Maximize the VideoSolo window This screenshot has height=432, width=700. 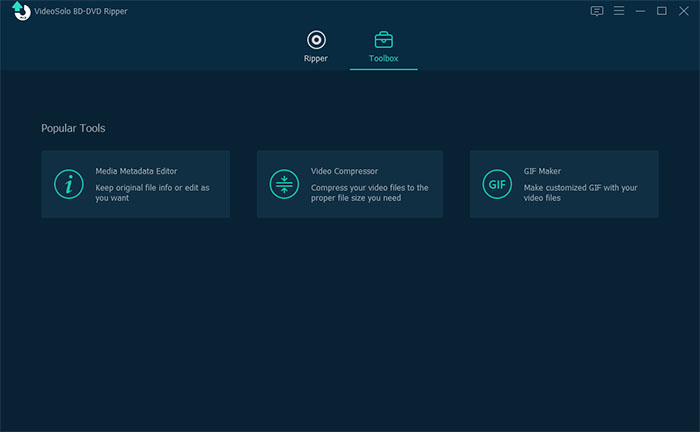[x=662, y=11]
